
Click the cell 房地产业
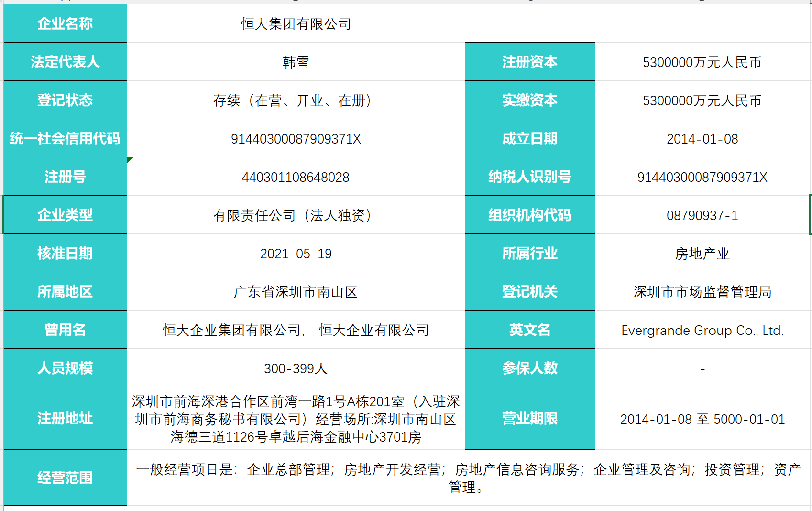702,253
